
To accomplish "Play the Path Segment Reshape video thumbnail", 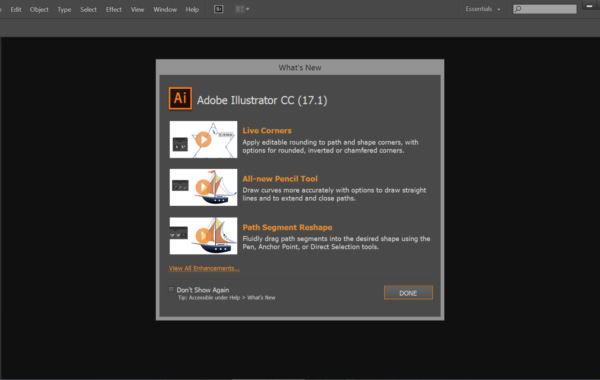I will pos(203,236).
